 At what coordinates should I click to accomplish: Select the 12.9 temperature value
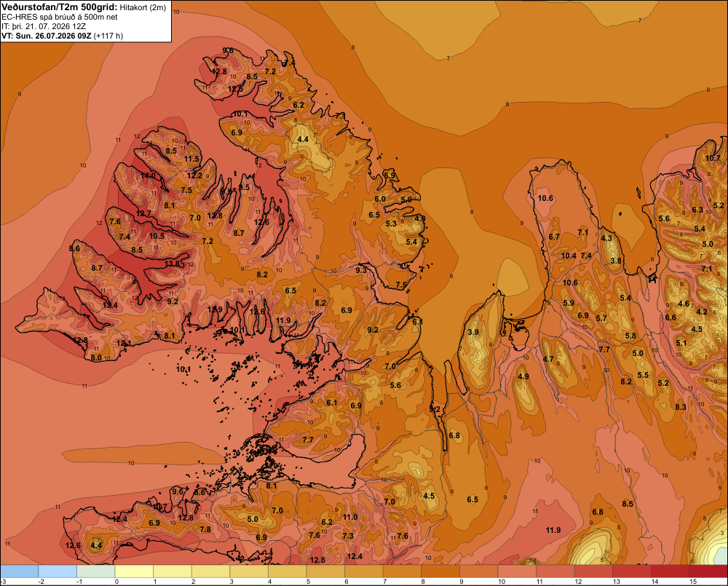pos(215,309)
